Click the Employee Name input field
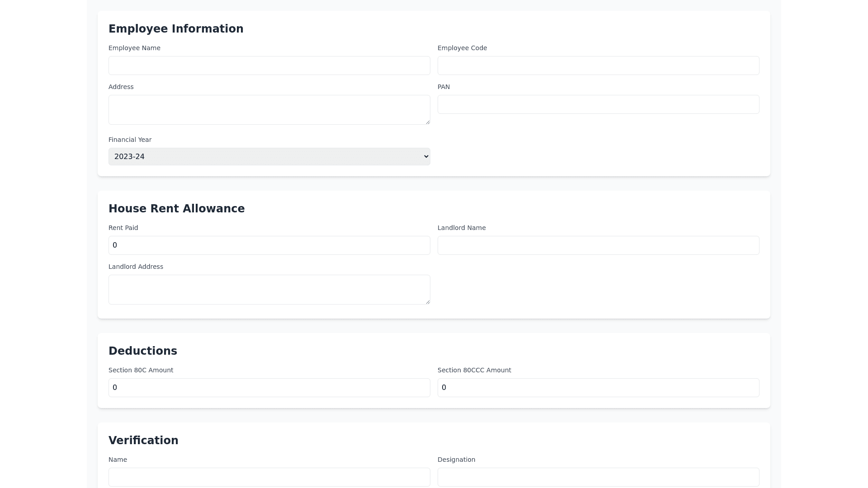The height and width of the screenshot is (488, 868). [x=269, y=66]
